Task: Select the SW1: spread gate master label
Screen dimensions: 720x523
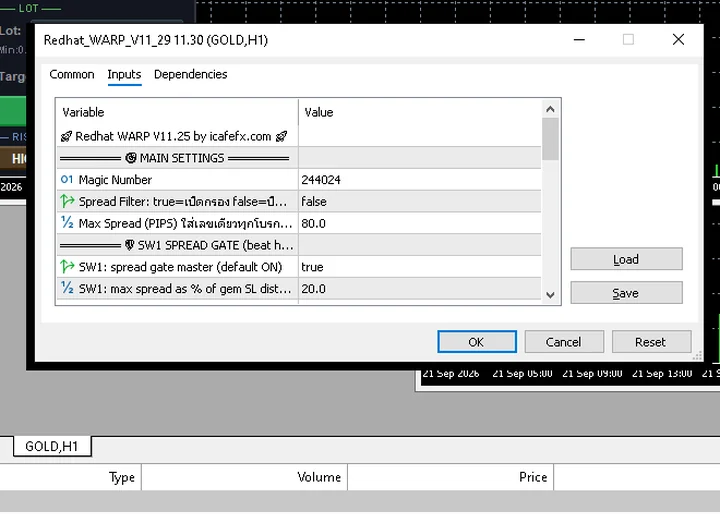Action: coord(180,267)
